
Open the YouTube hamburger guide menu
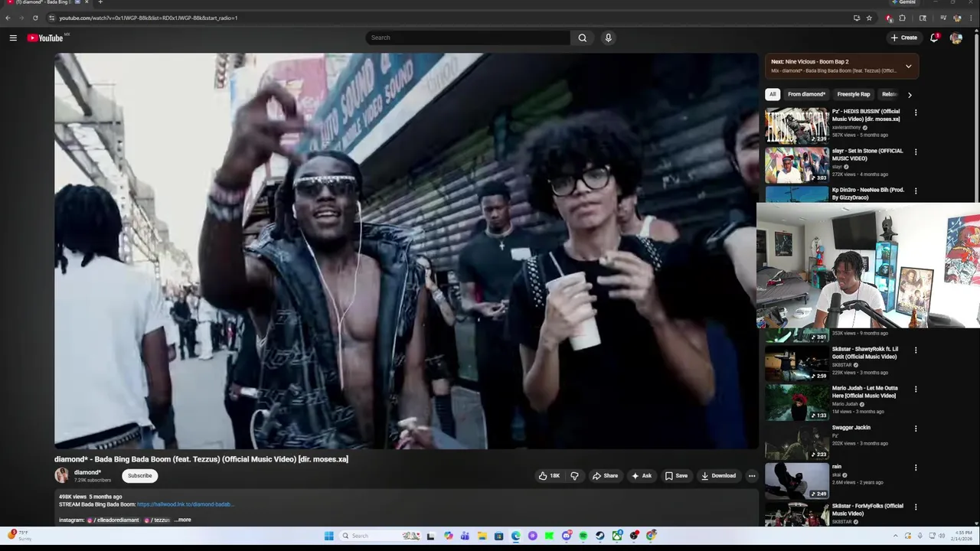(13, 37)
